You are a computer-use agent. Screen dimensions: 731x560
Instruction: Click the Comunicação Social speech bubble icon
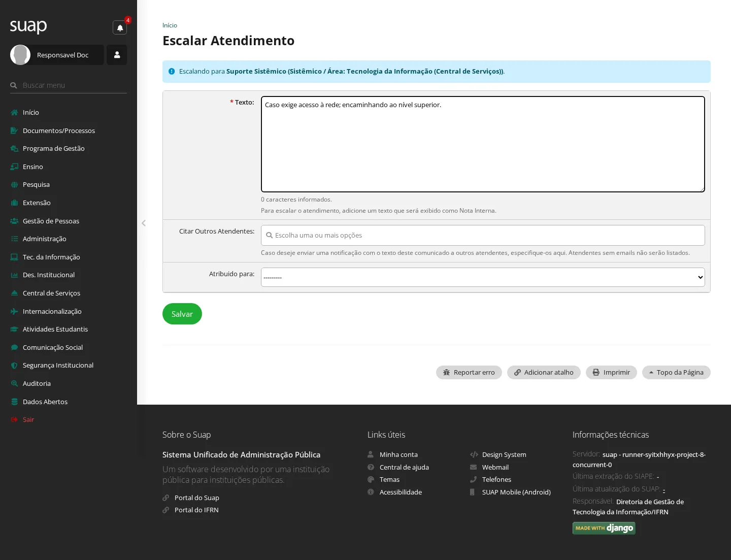coord(14,347)
